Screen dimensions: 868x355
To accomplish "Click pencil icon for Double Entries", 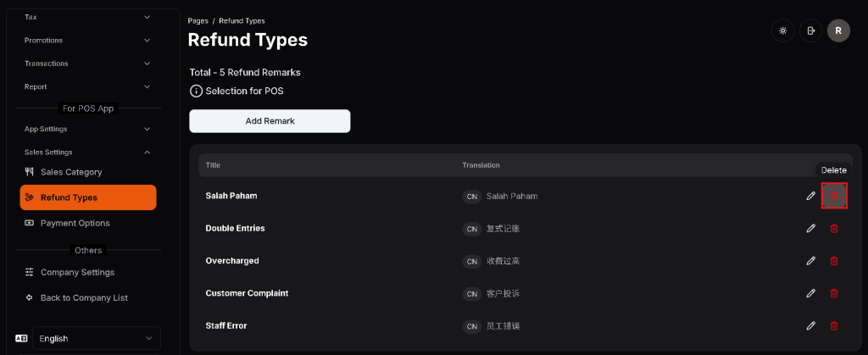I will tap(811, 229).
